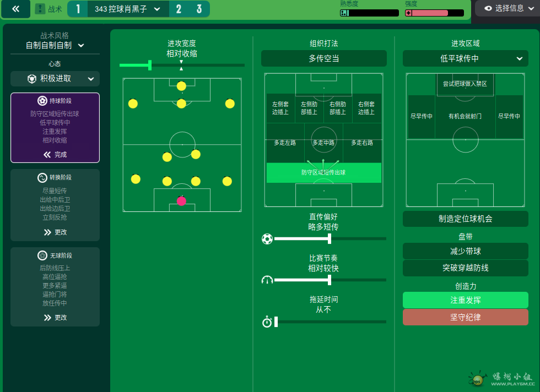Toggle 坚守纪律 discipline option
Image resolution: width=540 pixels, height=392 pixels.
pos(465,317)
